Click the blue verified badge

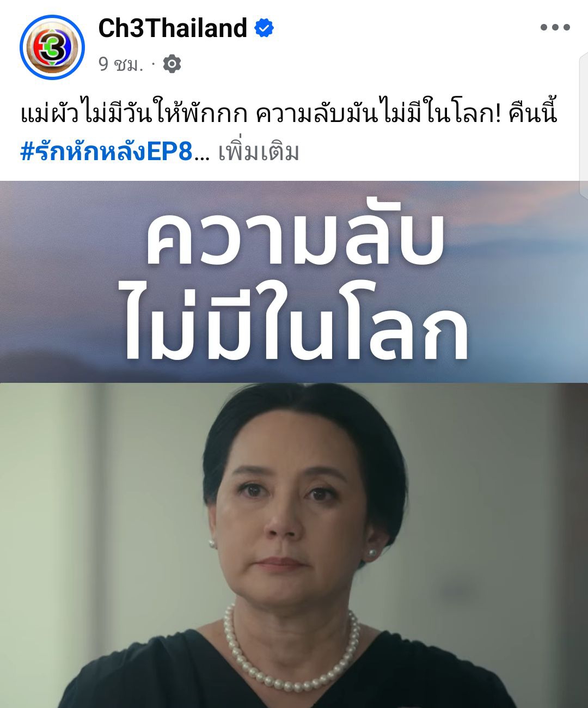point(264,28)
